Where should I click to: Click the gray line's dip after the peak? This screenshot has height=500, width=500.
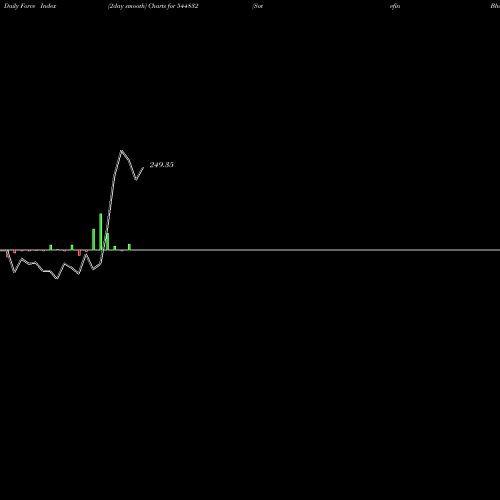tap(136, 180)
